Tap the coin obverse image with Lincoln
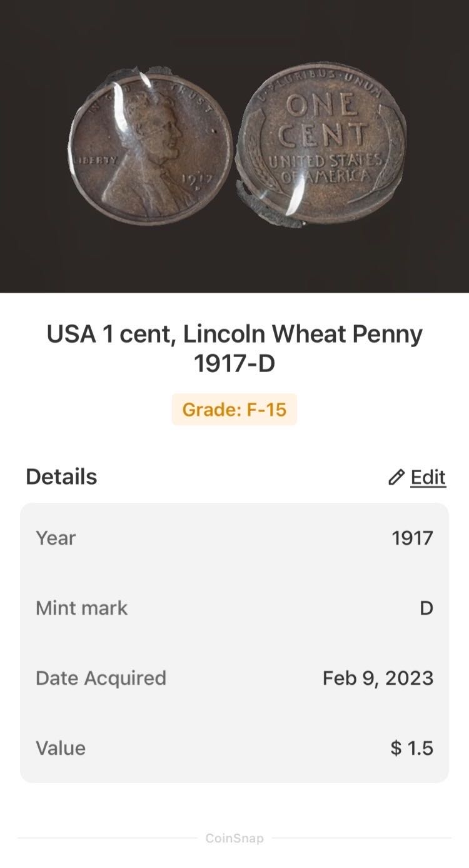 coord(150,151)
